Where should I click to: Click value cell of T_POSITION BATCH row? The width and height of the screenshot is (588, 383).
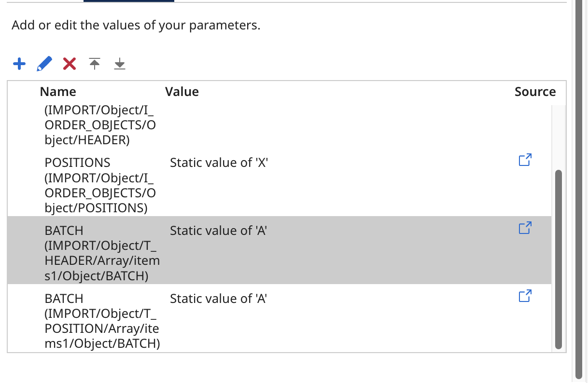coord(218,299)
